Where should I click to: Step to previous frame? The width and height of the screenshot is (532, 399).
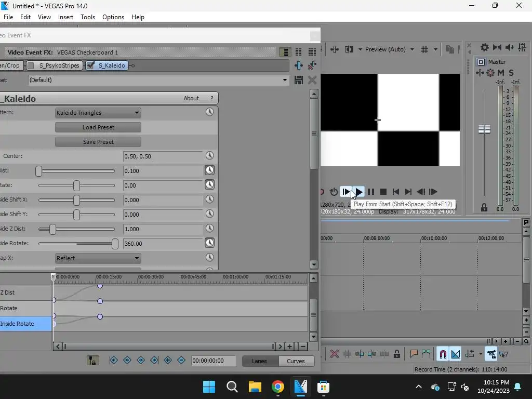[421, 192]
